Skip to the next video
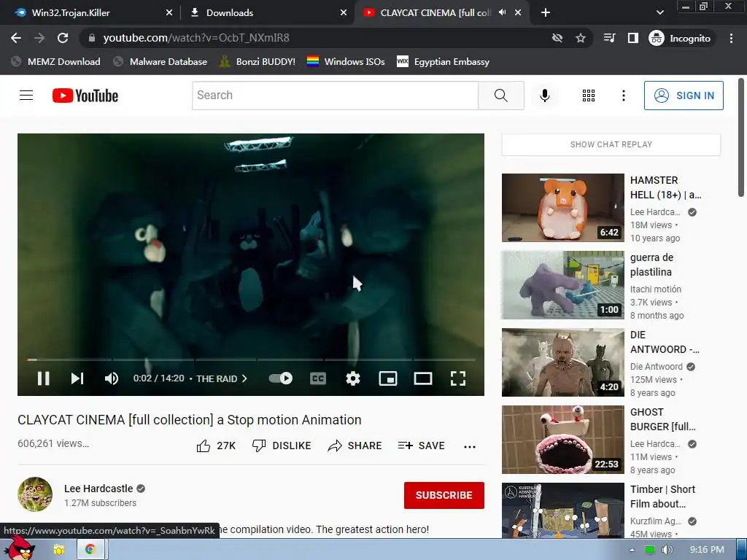The image size is (747, 560). [x=77, y=378]
